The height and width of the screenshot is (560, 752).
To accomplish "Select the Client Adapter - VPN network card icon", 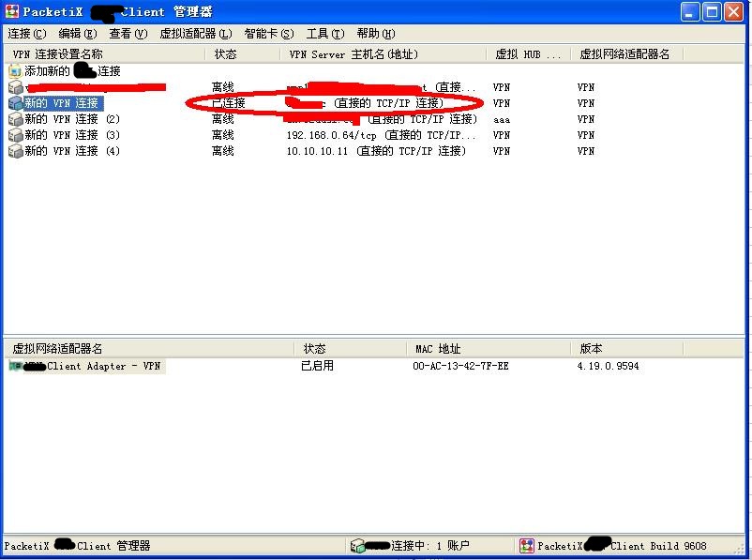I will (16, 366).
